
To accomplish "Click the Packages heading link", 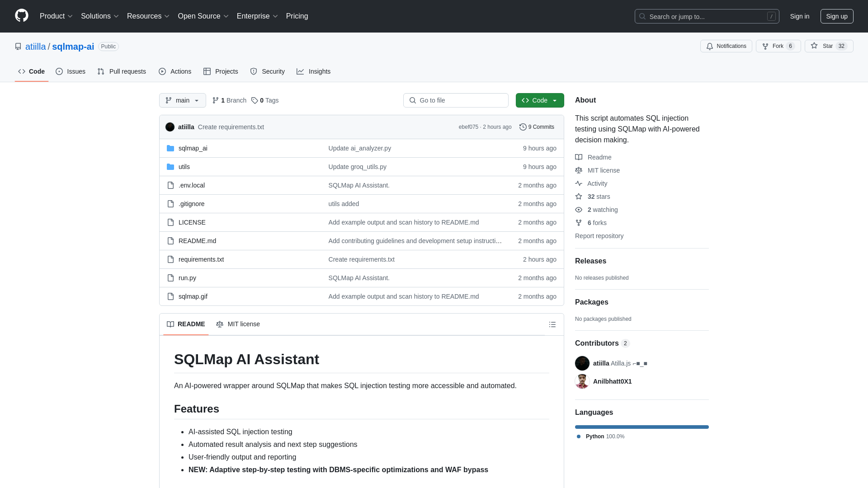I will [x=591, y=302].
